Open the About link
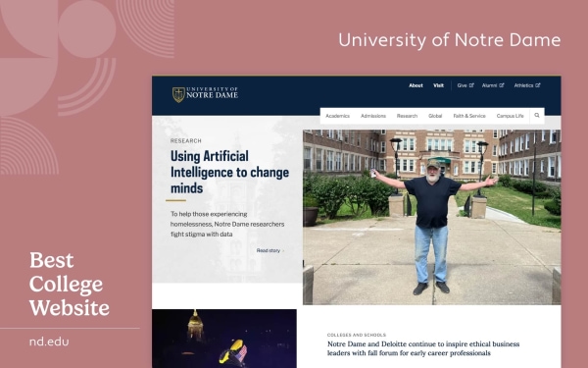The width and height of the screenshot is (588, 368). click(416, 85)
